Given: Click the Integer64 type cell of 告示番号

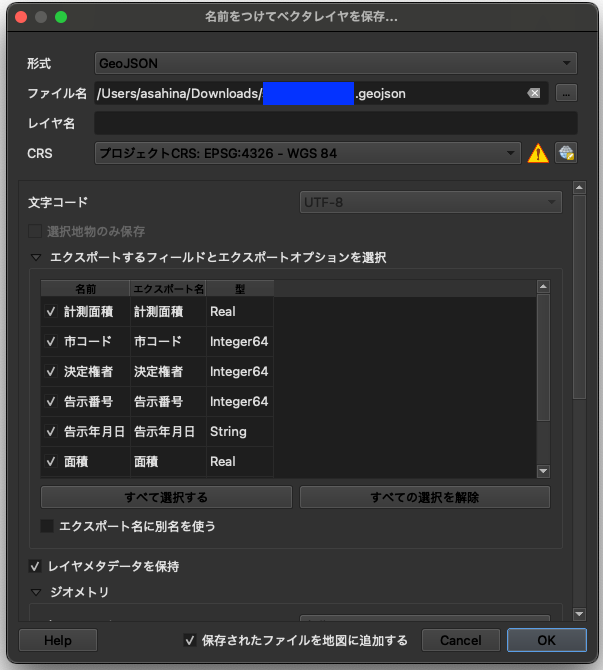Looking at the screenshot, I should [x=240, y=401].
